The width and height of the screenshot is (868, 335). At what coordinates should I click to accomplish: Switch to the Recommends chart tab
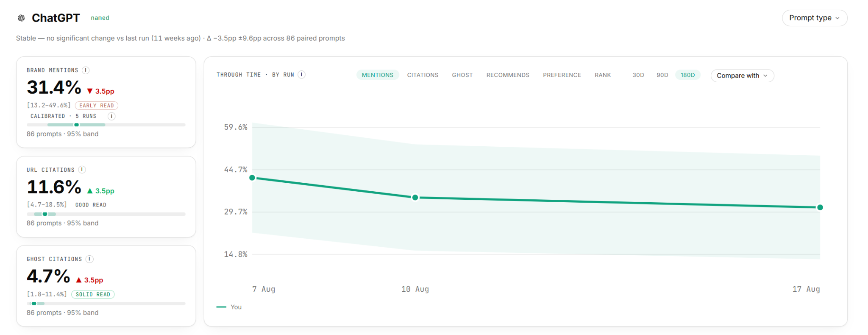pyautogui.click(x=508, y=75)
